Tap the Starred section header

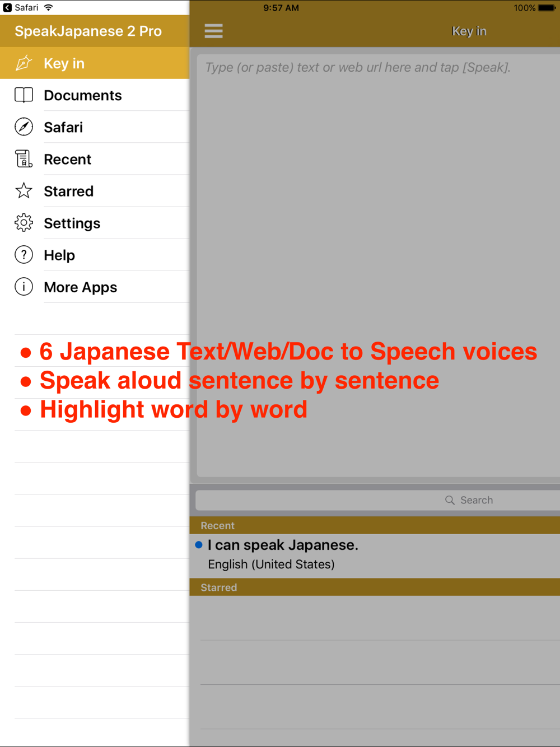point(375,587)
